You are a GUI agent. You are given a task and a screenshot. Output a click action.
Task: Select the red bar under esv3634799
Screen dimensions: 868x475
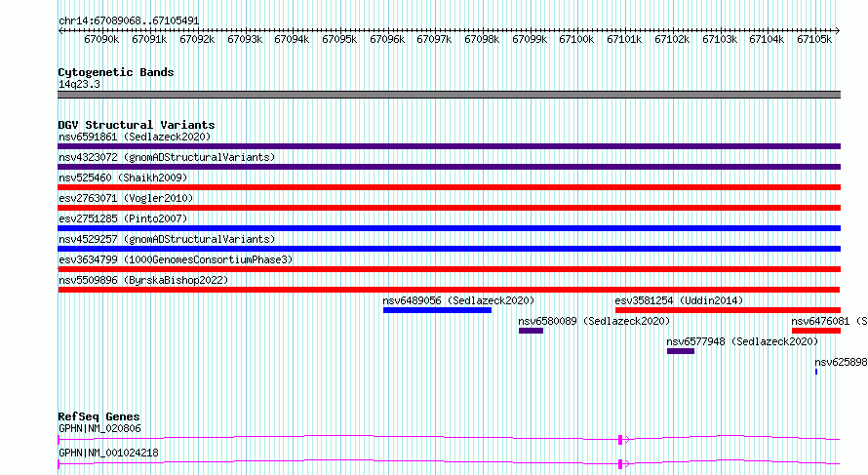(x=449, y=269)
